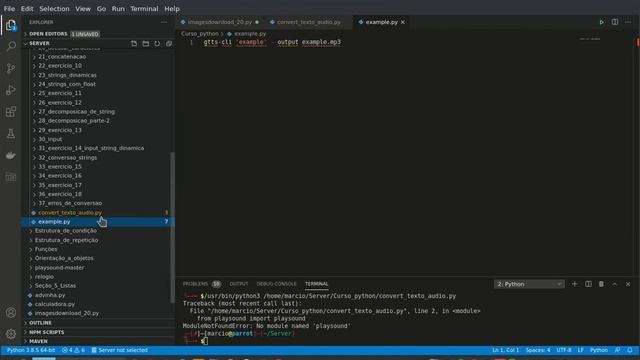Open the File menu
Screen dimensions: 640x360
point(9,9)
